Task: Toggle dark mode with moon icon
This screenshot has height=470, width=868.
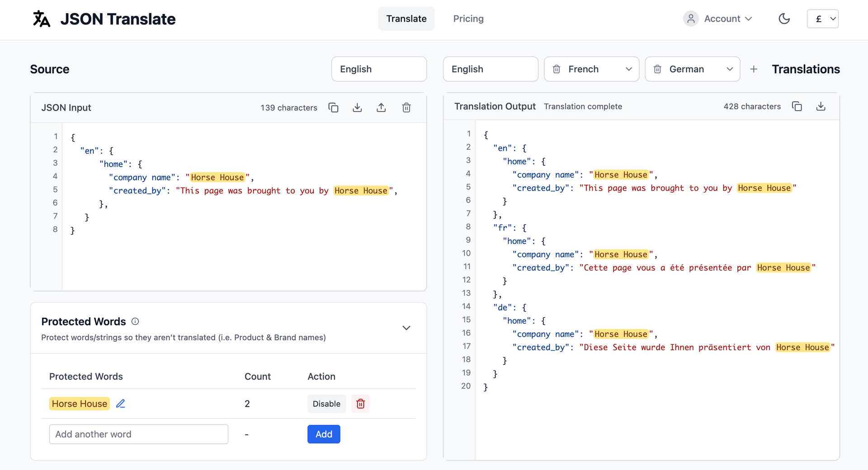Action: pyautogui.click(x=784, y=19)
